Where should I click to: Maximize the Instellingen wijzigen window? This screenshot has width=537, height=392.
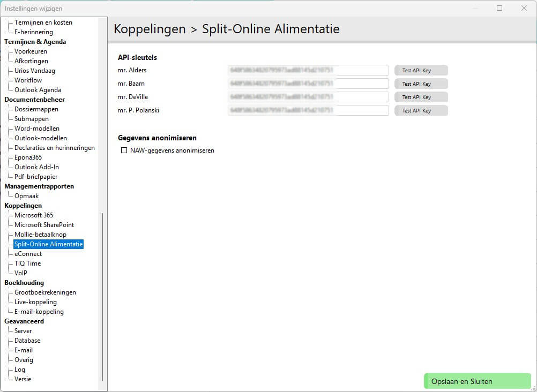pos(499,8)
